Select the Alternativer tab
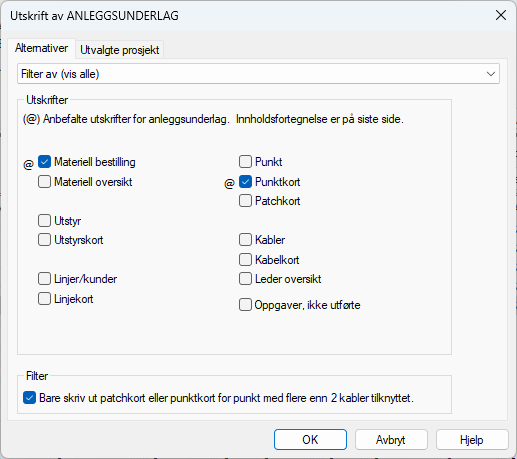This screenshot has width=517, height=459. 41,48
